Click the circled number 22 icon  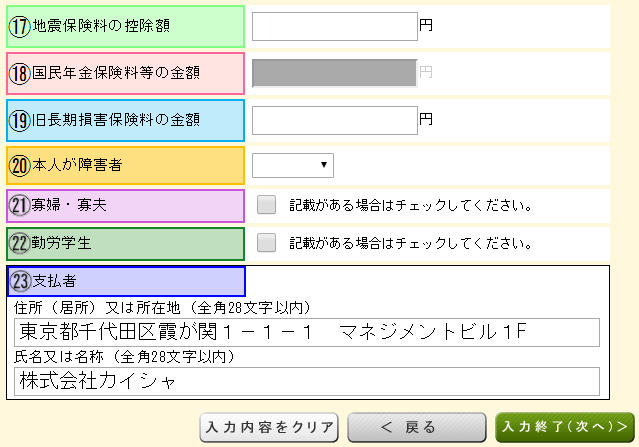20,243
